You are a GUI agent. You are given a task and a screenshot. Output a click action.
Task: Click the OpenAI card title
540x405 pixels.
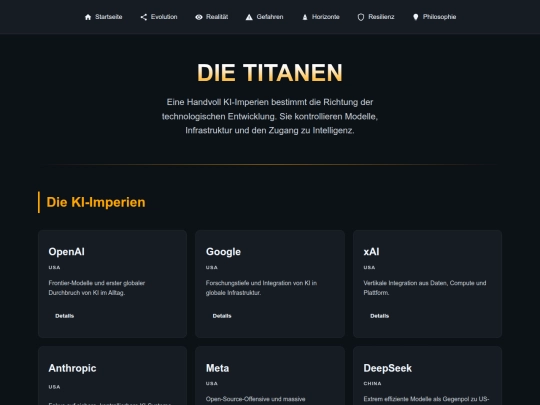pyautogui.click(x=66, y=252)
